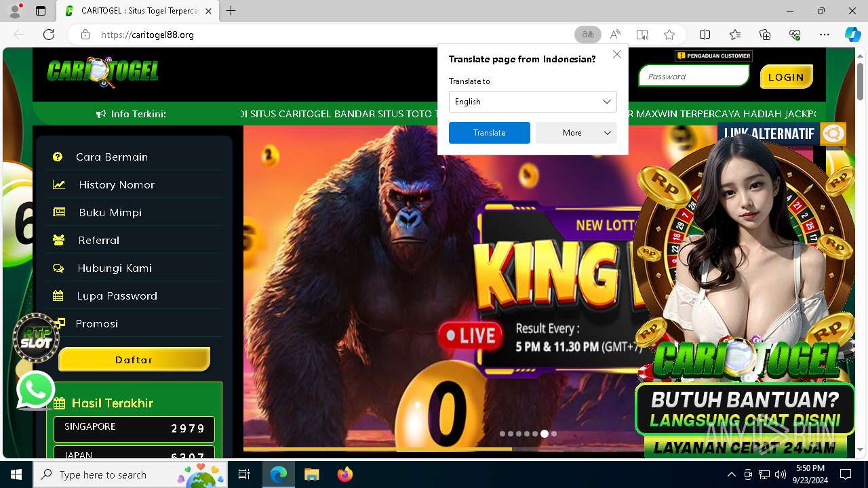
Task: Launch Firefox from the taskbar
Action: [x=344, y=474]
